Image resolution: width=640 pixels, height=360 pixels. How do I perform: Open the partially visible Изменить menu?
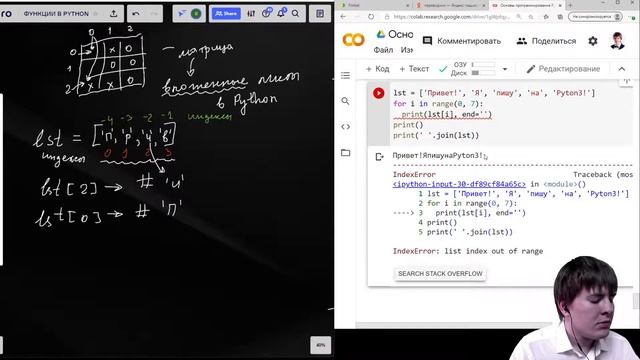tap(407, 50)
